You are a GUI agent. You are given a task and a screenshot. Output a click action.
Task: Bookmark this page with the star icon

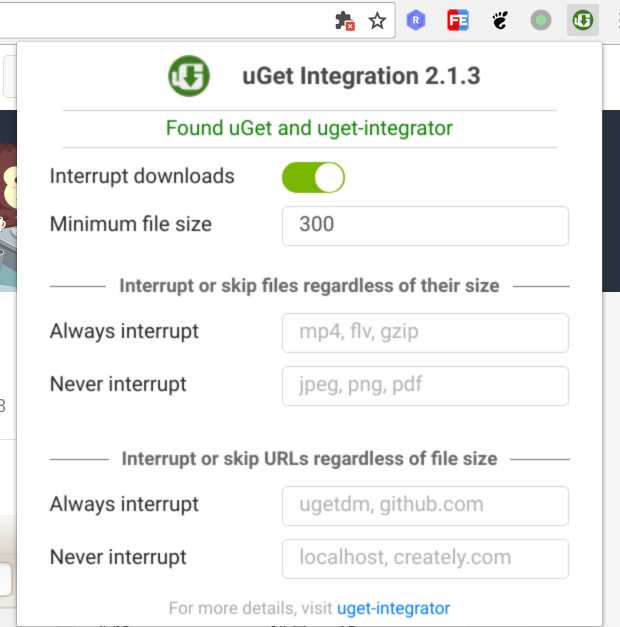tap(377, 21)
